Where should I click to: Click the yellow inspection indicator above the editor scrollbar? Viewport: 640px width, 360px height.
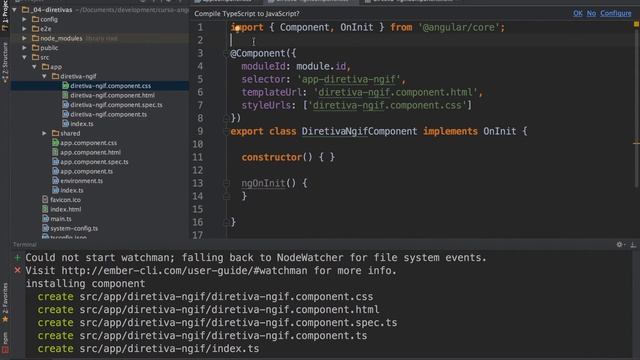tap(636, 24)
